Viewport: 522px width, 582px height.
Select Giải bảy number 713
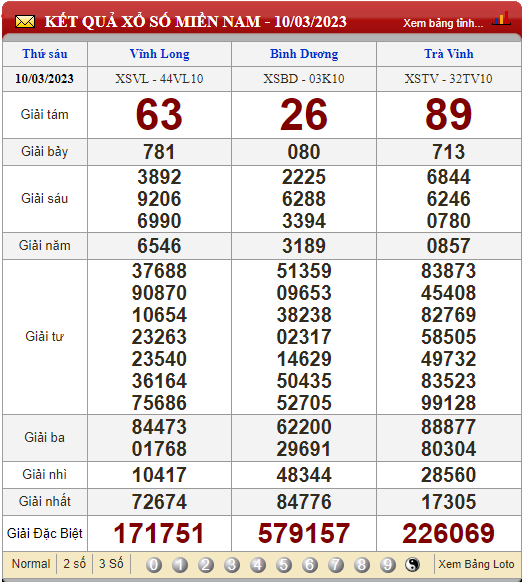(x=448, y=152)
